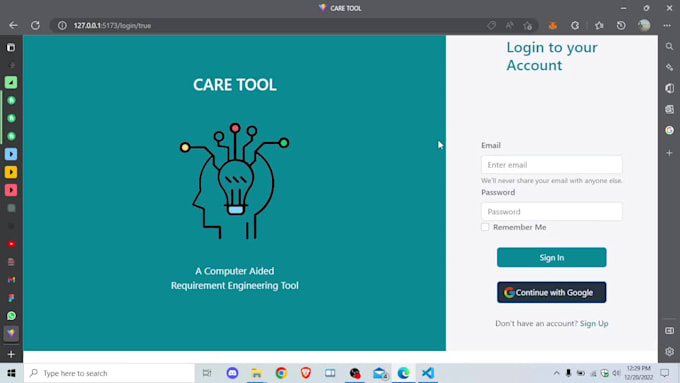Screen dimensions: 680x383
Task: Switch to the Gmail vertical tab
Action: tap(11, 280)
